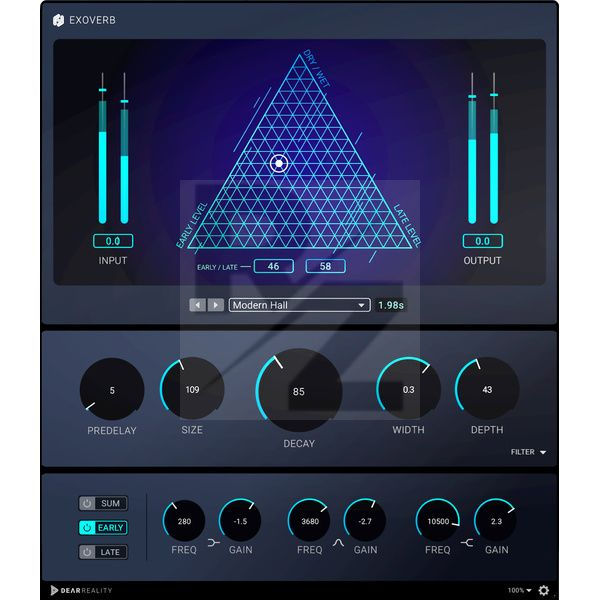Open the Modern Hall preset dropdown
600x600 pixels.
(x=300, y=305)
